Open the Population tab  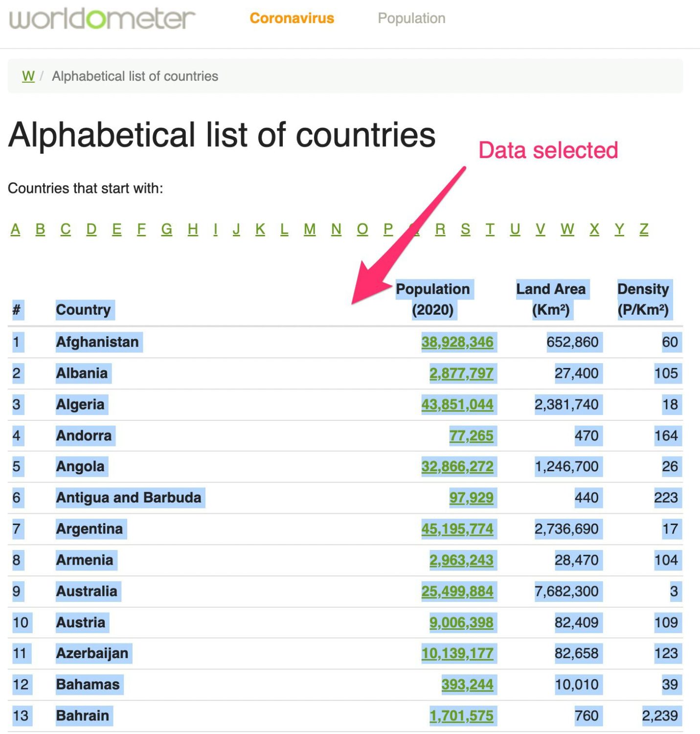(411, 18)
